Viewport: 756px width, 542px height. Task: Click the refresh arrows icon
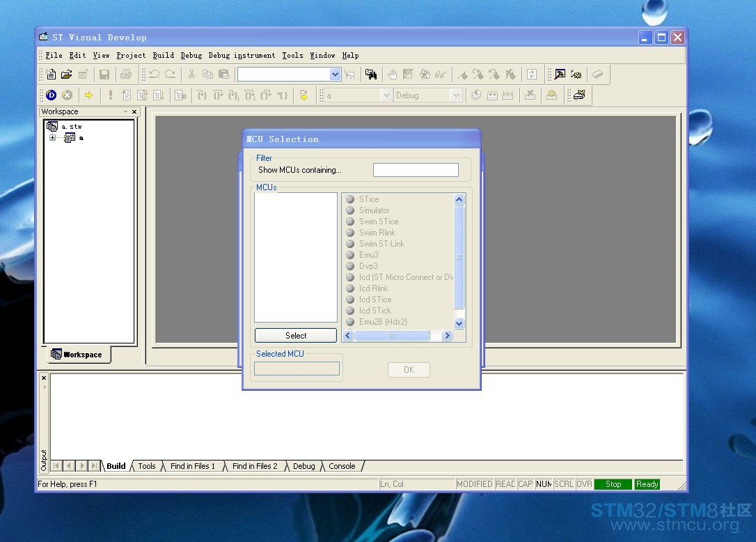[x=532, y=75]
